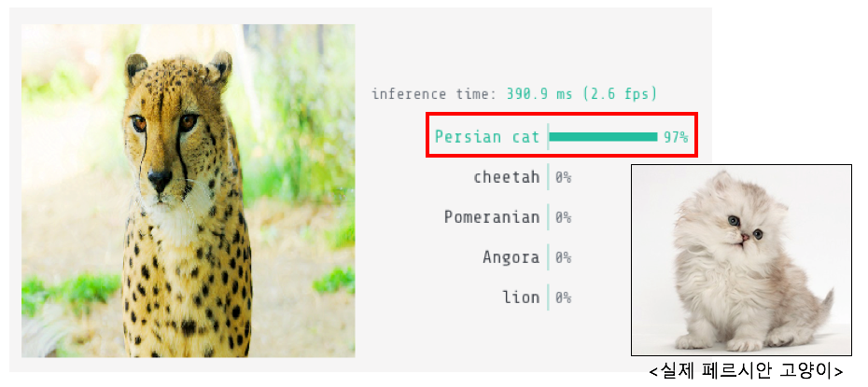Open the white Persian kitten photo
Image resolution: width=868 pixels, height=387 pixels.
[741, 259]
